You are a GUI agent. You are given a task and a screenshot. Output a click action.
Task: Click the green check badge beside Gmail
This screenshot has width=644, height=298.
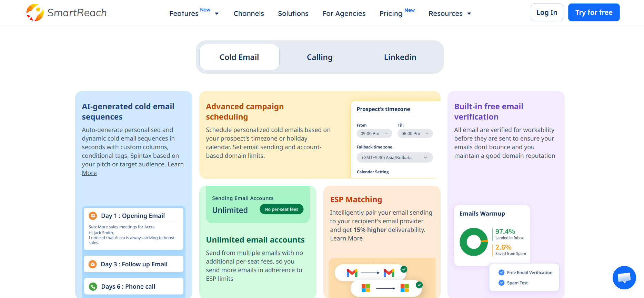404,269
